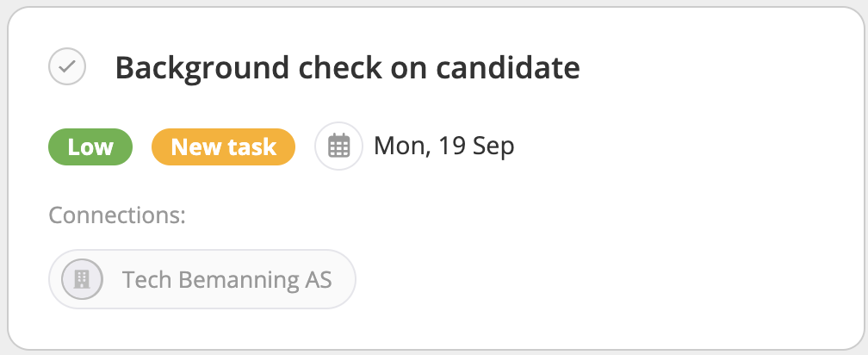
Task: Toggle the circular checkmark beside the title
Action: (x=67, y=67)
